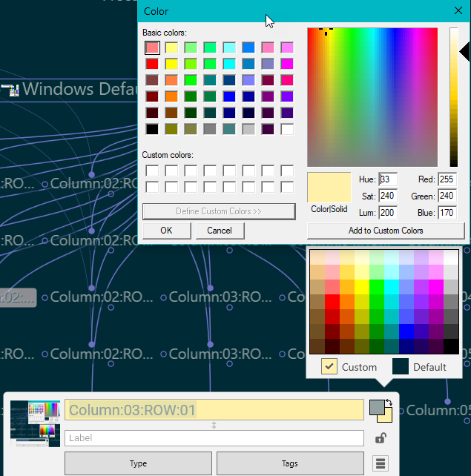The width and height of the screenshot is (471, 476).
Task: Click Define Custom Colors button
Action: pos(219,211)
